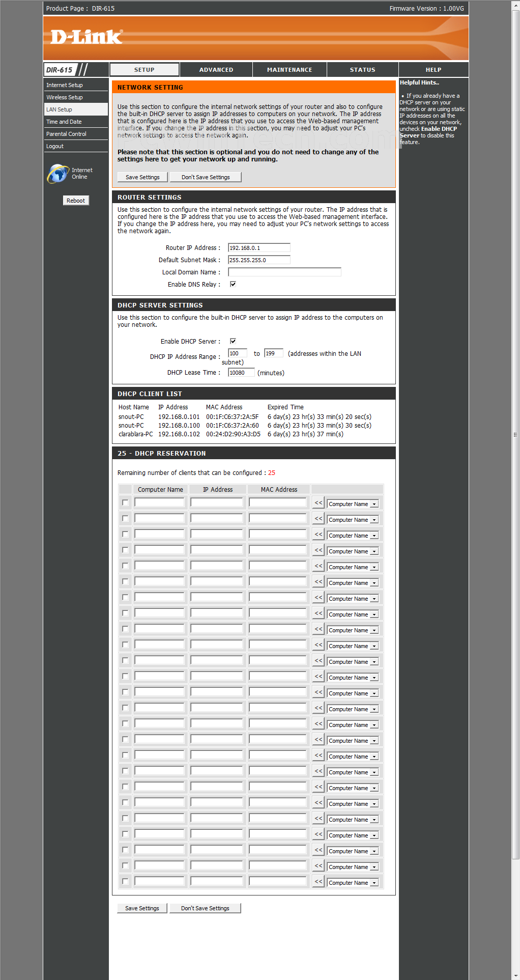
Task: Click the << copy button in sixth reservation row
Action: [x=319, y=582]
